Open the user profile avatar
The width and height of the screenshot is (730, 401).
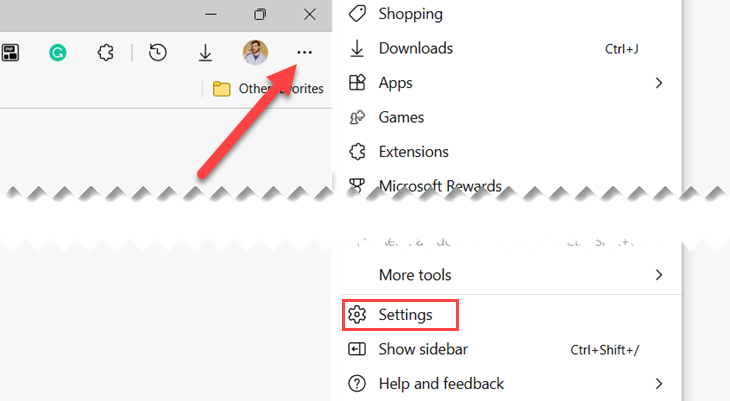(255, 53)
